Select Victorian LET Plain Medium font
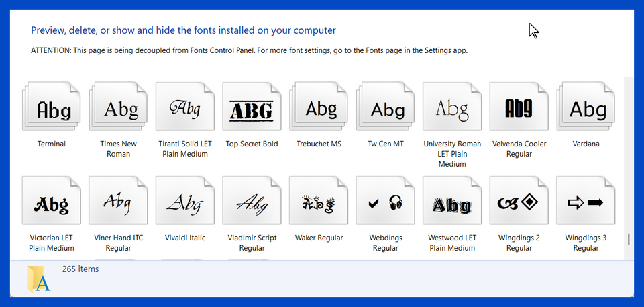The image size is (644, 307). point(51,202)
